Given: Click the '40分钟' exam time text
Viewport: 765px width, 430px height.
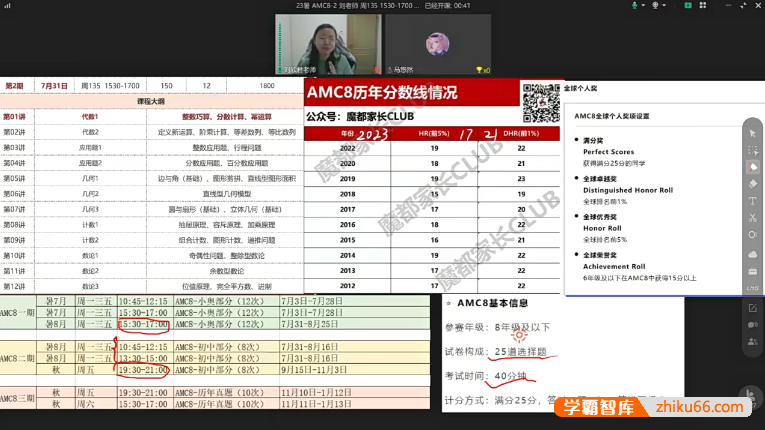Looking at the screenshot, I should (510, 376).
